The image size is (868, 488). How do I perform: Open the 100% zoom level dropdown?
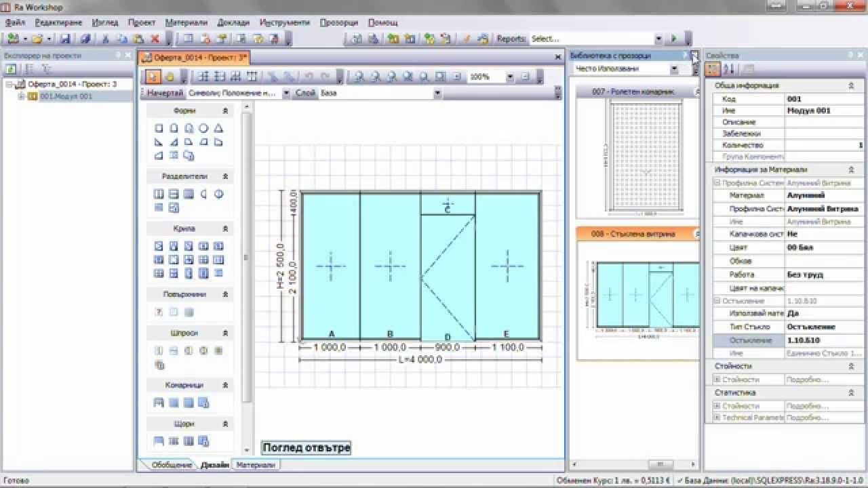click(509, 77)
